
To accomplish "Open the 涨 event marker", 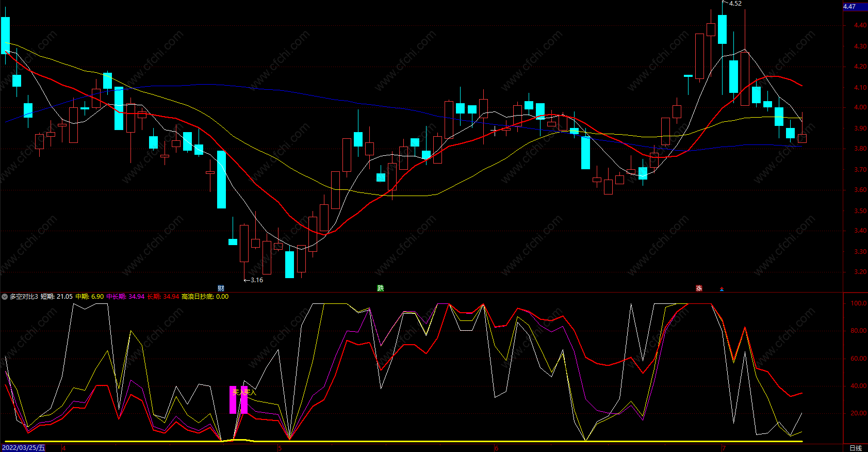I will 699,288.
